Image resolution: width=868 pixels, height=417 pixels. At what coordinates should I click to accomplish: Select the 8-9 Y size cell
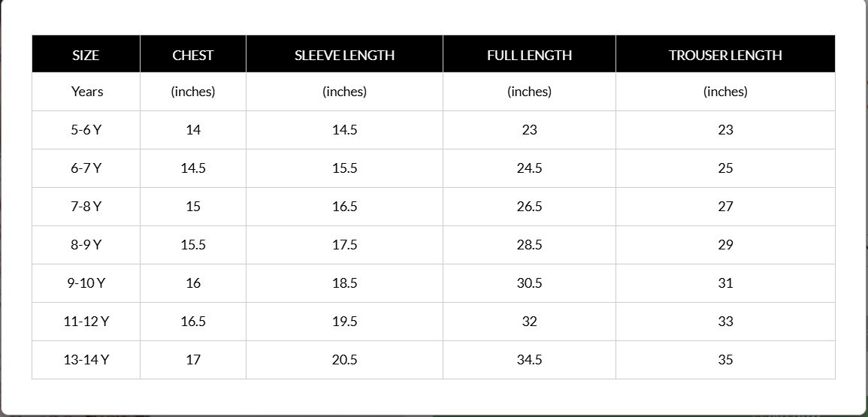click(x=86, y=245)
